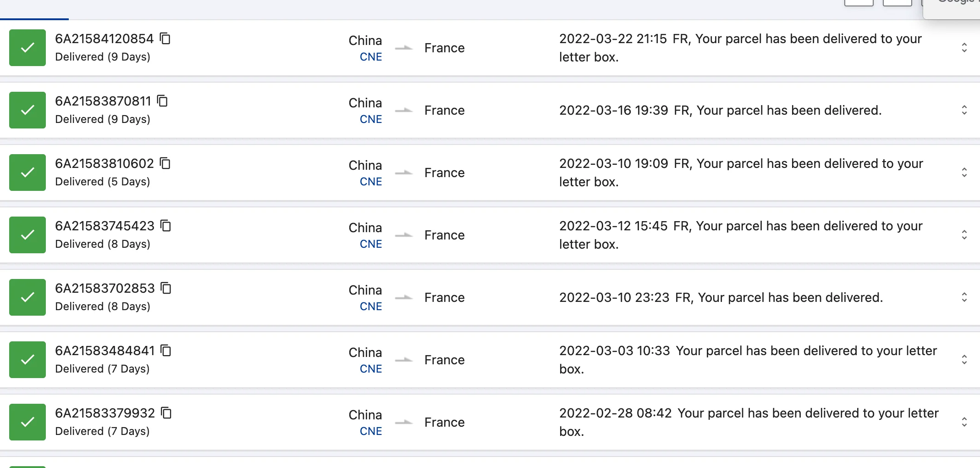Copy tracking number 6A21583810602
This screenshot has width=980, height=468.
click(x=165, y=164)
